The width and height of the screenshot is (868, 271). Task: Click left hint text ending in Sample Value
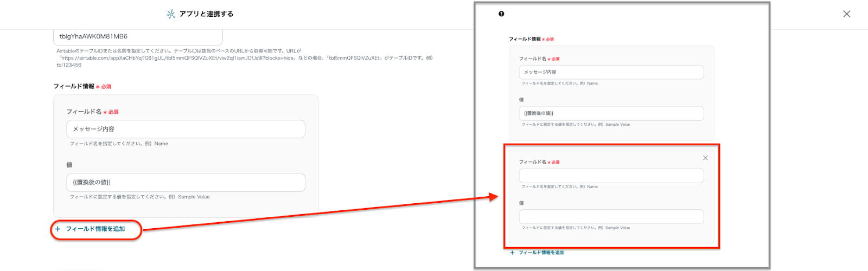[x=139, y=197]
